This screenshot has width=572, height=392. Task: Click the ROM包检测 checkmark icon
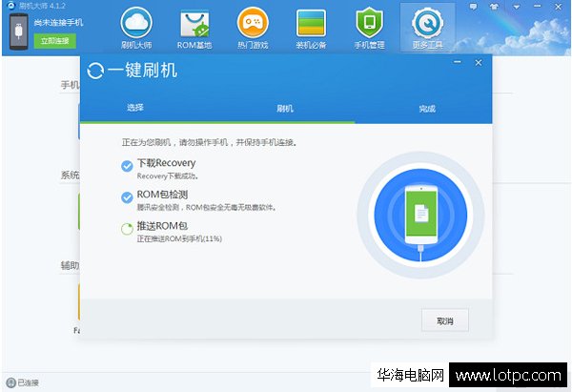click(127, 197)
